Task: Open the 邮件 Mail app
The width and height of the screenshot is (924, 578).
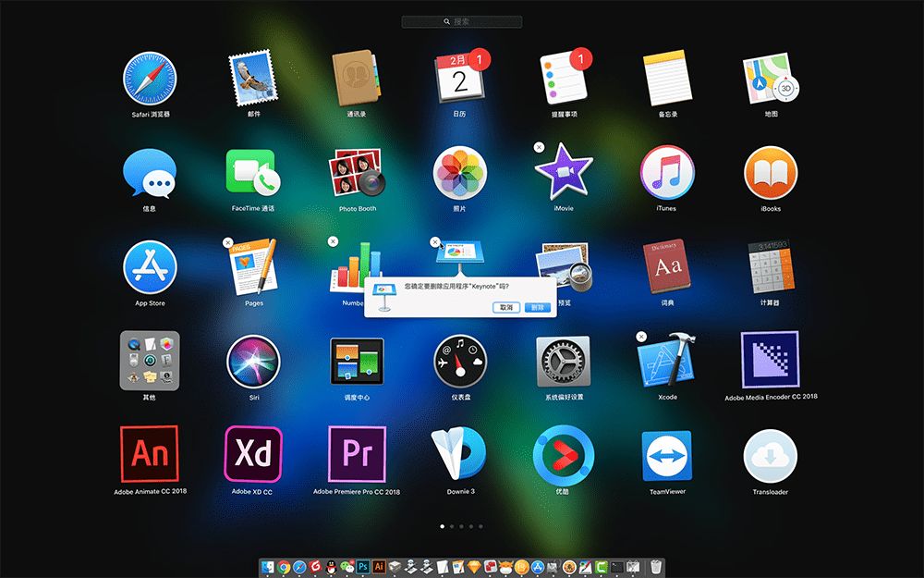Action: 253,78
